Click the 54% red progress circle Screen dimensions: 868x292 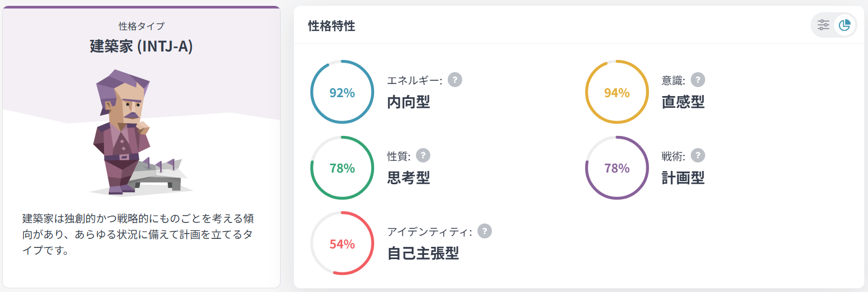coord(342,244)
